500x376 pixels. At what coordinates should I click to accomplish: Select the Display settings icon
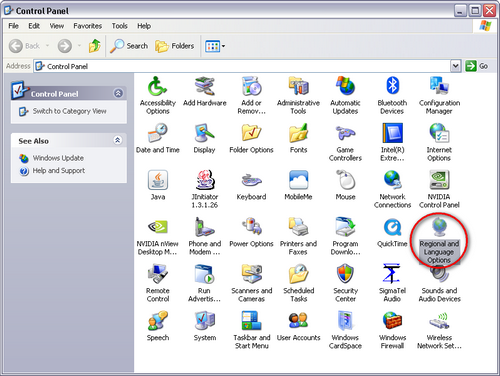click(x=204, y=133)
